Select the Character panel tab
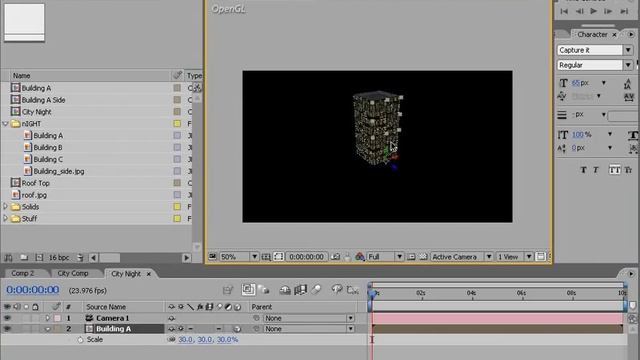The height and width of the screenshot is (360, 640). 592,35
